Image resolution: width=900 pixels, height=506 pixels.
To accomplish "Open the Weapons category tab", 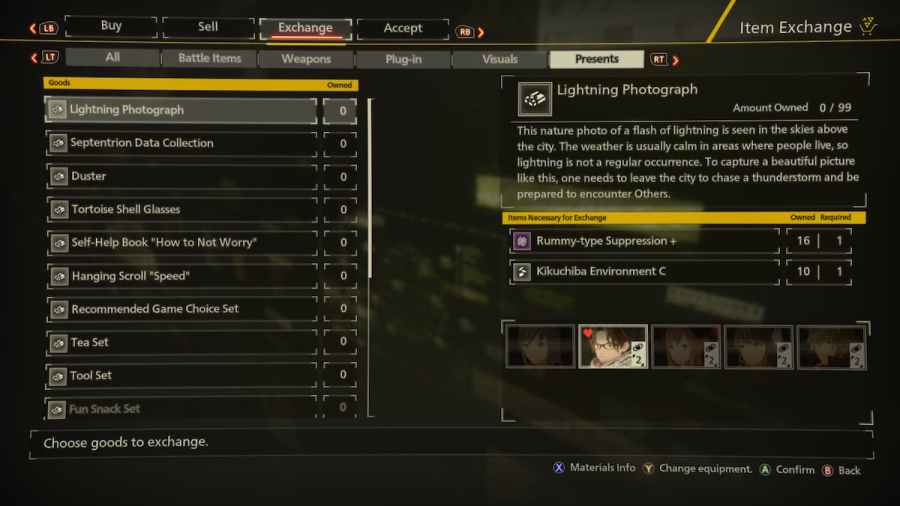I will 306,59.
